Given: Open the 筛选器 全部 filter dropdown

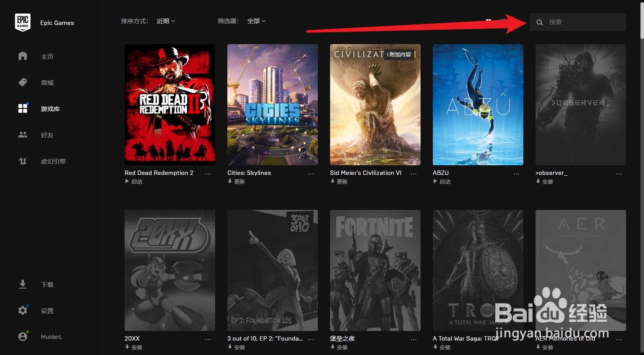Looking at the screenshot, I should (256, 21).
